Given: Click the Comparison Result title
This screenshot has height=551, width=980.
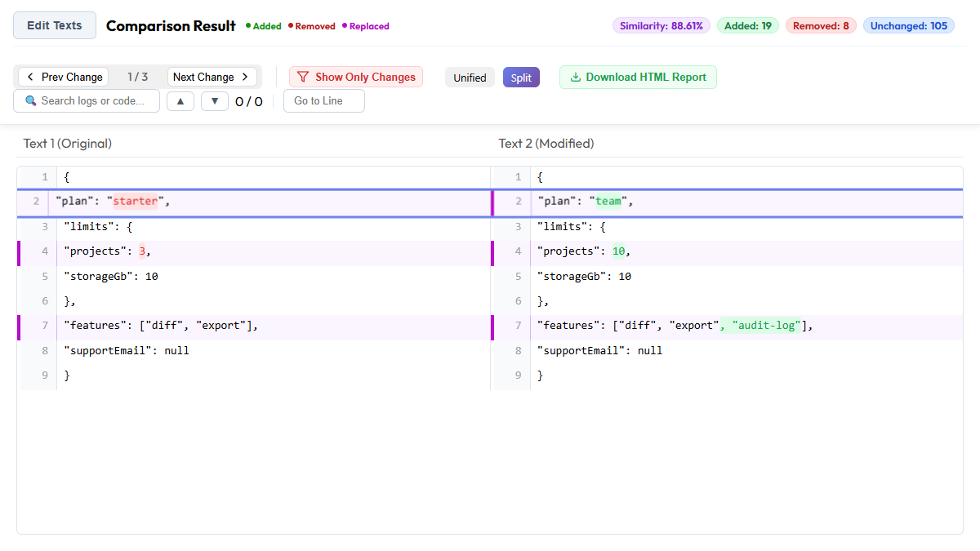Looking at the screenshot, I should click(x=171, y=26).
